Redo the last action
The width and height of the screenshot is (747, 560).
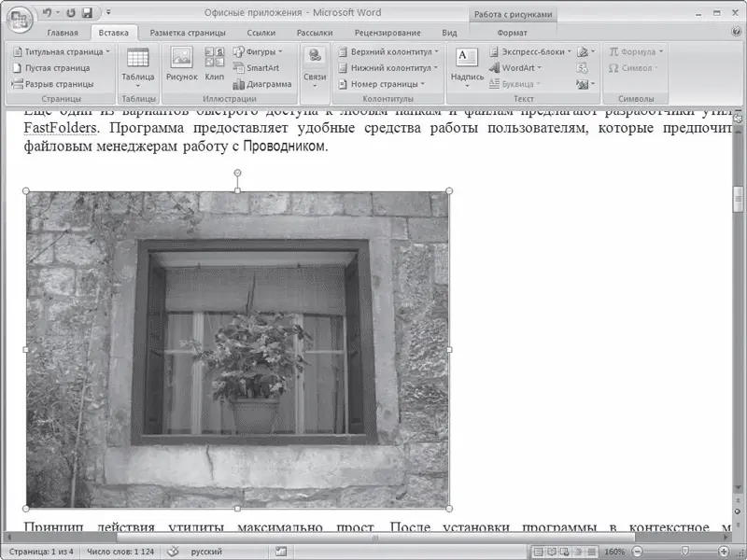(x=71, y=13)
